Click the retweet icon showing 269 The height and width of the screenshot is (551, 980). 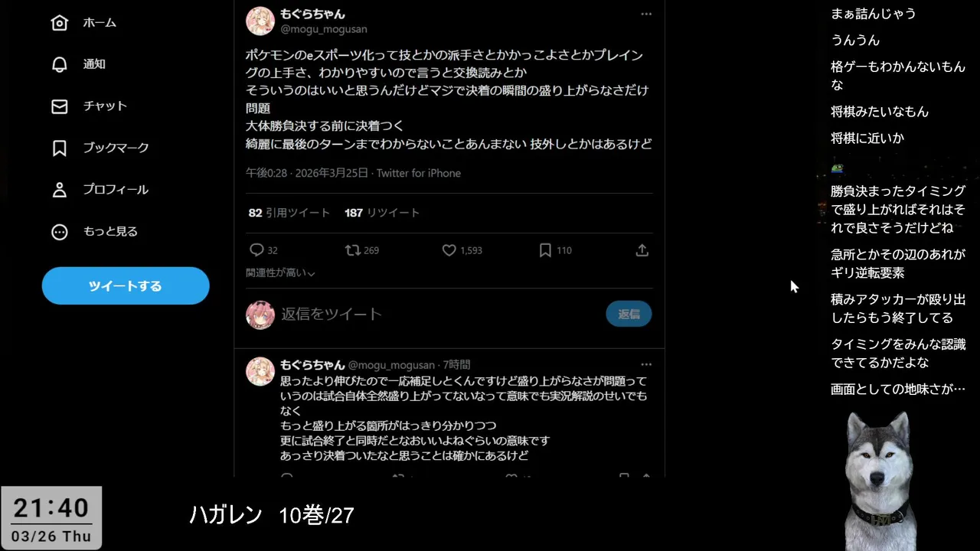coord(353,250)
